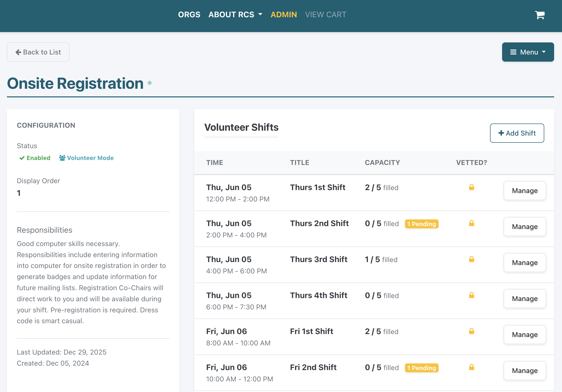Click the CONFIGURATION heading
The height and width of the screenshot is (392, 562).
[46, 125]
